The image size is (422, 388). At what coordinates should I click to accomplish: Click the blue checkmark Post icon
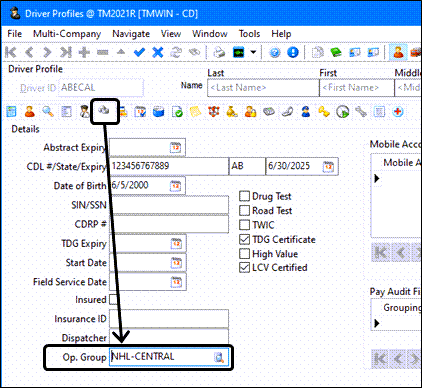pyautogui.click(x=139, y=52)
